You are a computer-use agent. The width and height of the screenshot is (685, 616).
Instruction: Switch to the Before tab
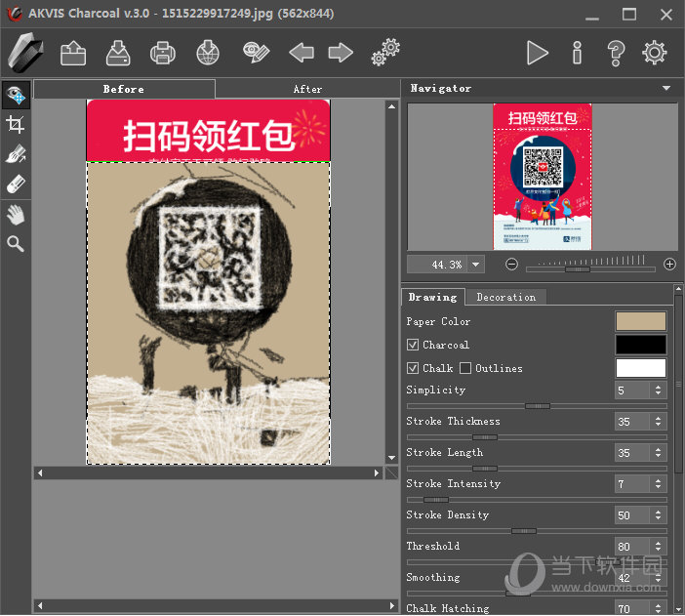tap(124, 89)
